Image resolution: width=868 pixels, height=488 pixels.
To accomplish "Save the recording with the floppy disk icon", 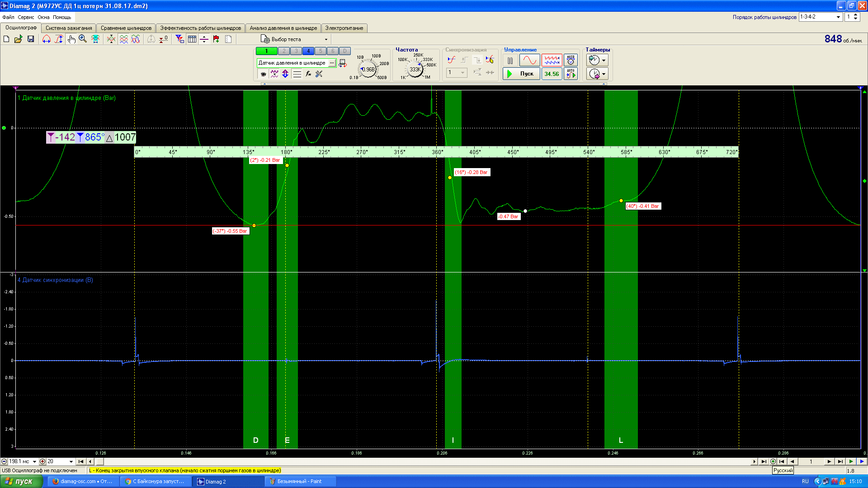I will (x=30, y=39).
